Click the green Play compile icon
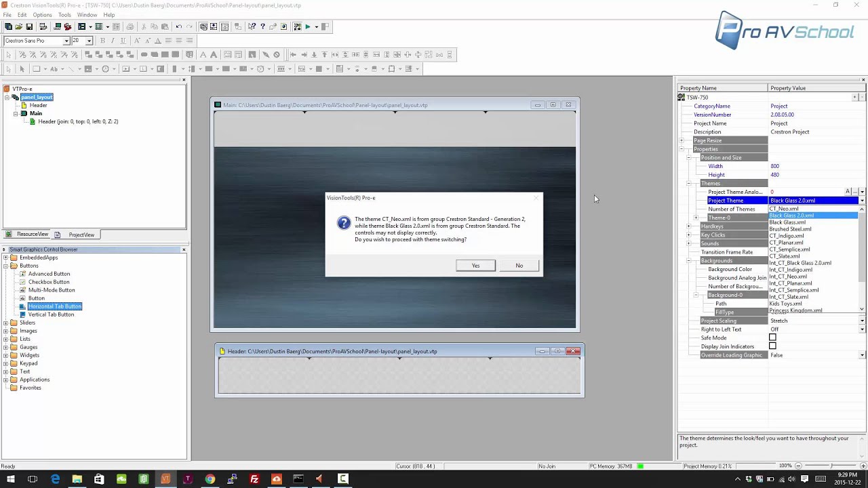This screenshot has width=868, height=488. [307, 26]
